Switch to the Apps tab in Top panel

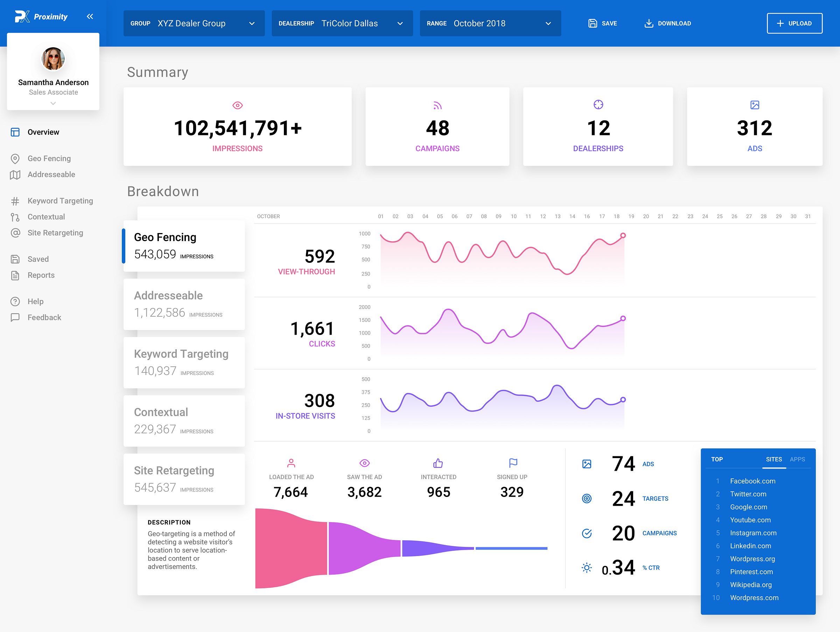click(x=797, y=459)
